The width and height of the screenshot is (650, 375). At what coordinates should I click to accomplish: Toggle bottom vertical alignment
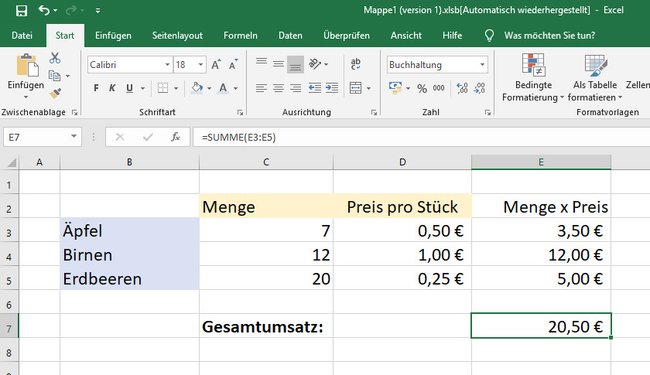(295, 64)
